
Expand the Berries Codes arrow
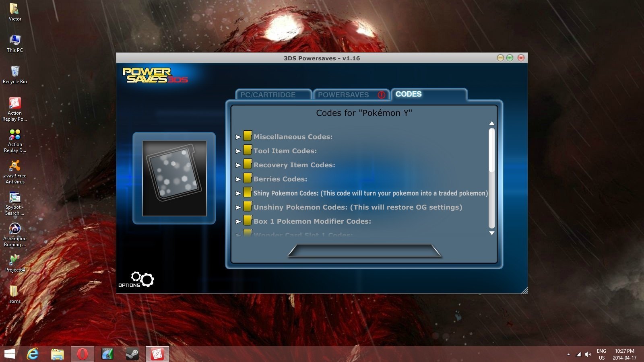(x=238, y=179)
